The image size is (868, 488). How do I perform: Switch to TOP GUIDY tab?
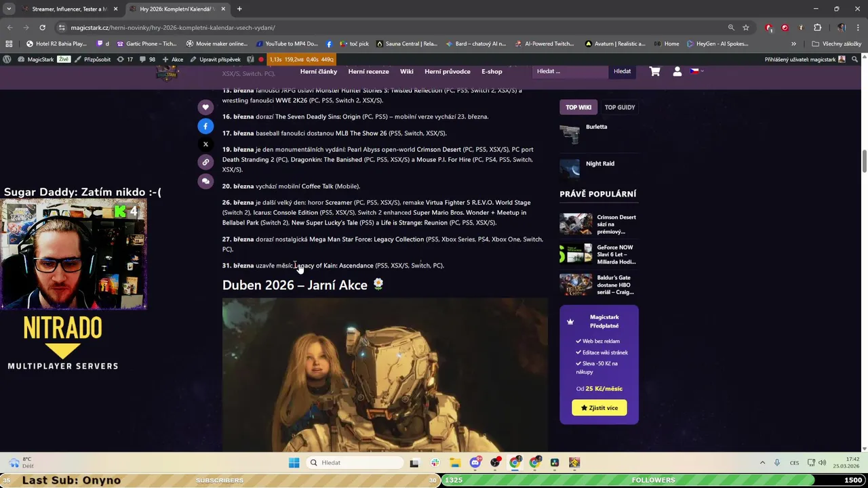pyautogui.click(x=620, y=107)
